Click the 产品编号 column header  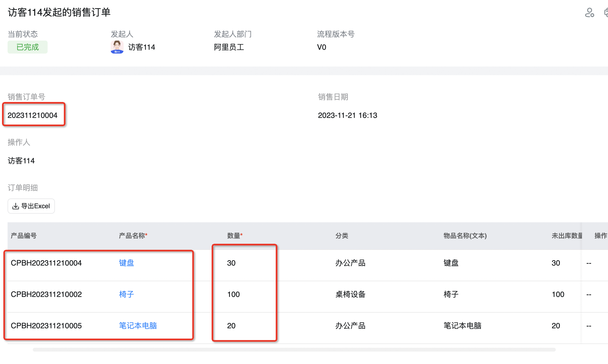point(24,236)
